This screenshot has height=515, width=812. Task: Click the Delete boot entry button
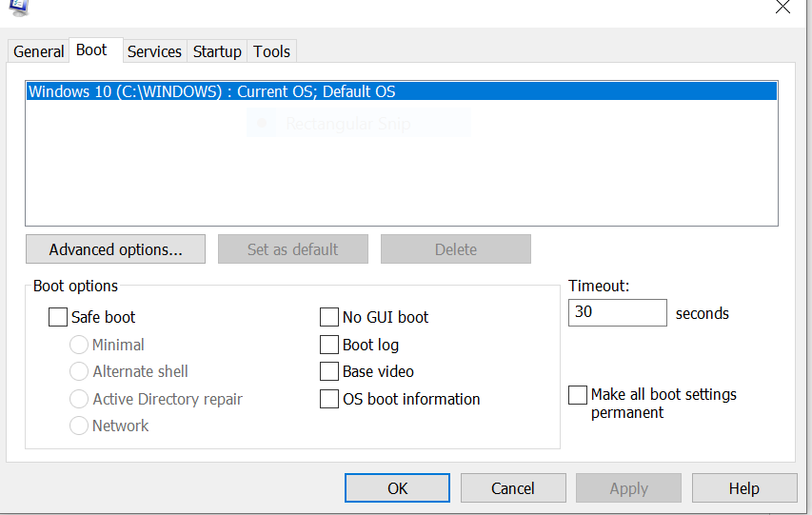pos(456,249)
